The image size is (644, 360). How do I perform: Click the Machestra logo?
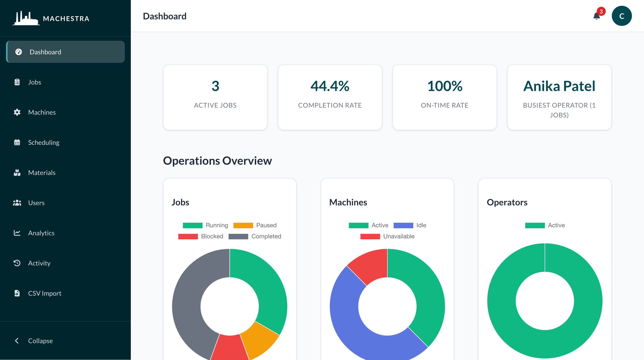[50, 18]
